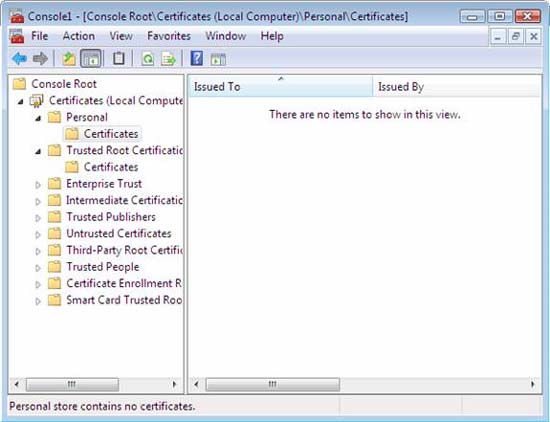Toggle Show/Hide Console Tree button

(x=91, y=58)
